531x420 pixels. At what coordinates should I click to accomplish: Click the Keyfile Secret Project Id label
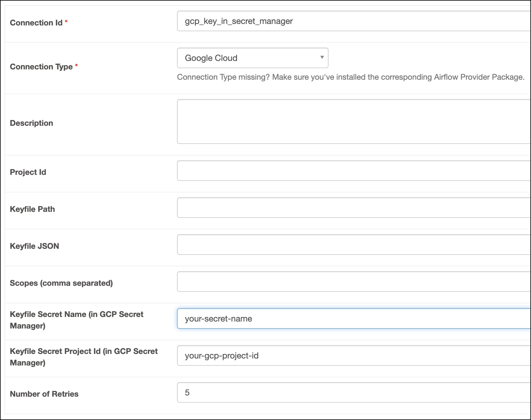pyautogui.click(x=84, y=357)
